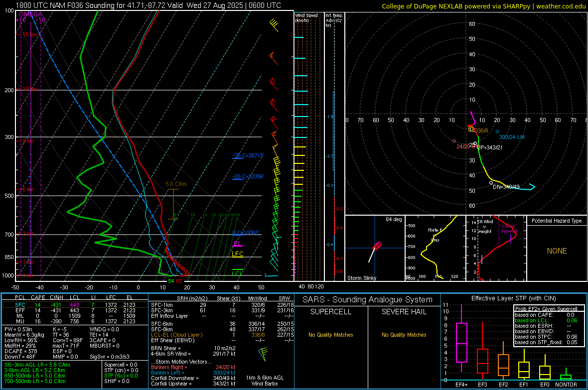Click the Effective Layer STP (with CIN) title

tap(513, 298)
